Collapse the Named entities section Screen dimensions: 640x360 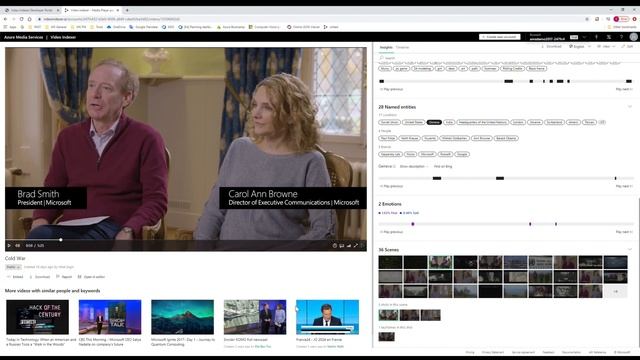(x=630, y=107)
